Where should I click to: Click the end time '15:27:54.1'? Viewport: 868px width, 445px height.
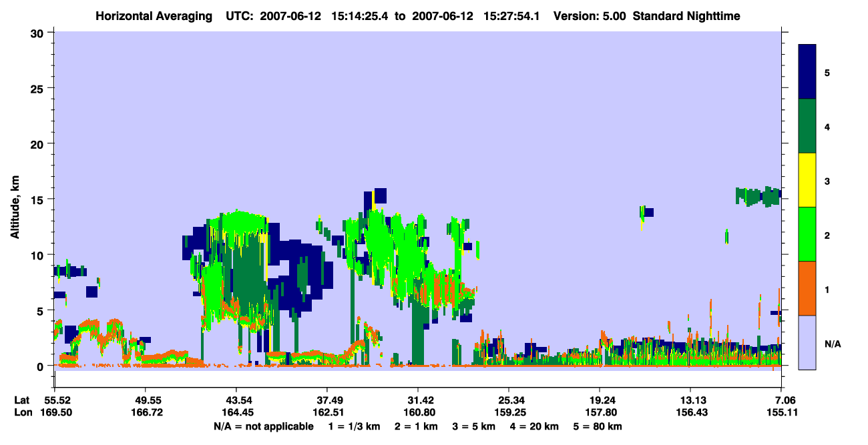513,16
